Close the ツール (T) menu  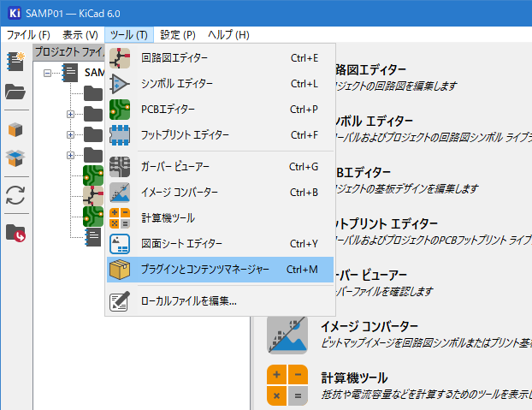click(x=129, y=34)
